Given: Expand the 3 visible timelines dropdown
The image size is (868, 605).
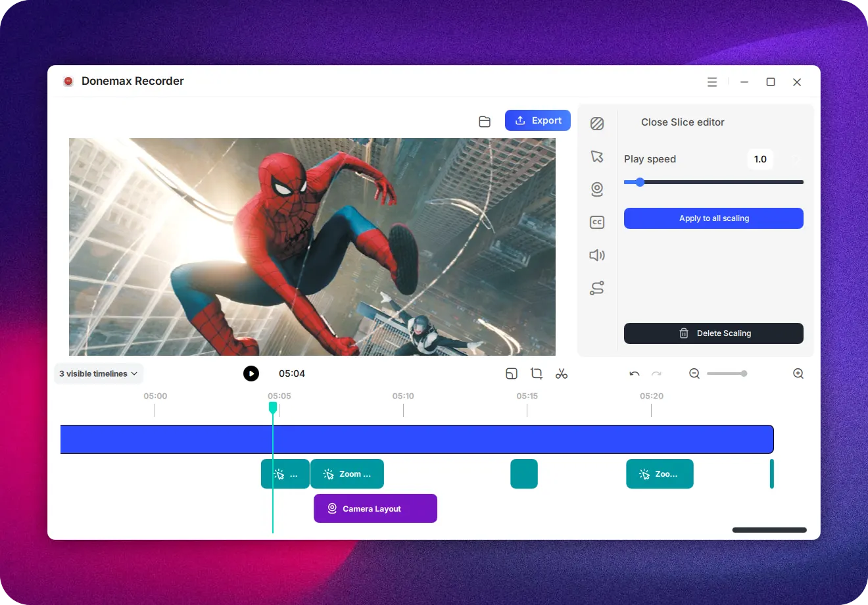Looking at the screenshot, I should [99, 374].
